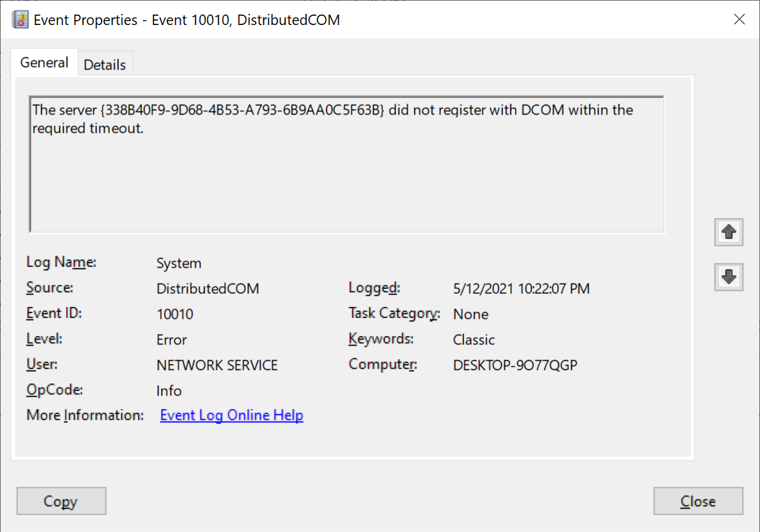Click the OpCode value Info
Screen dimensions: 760x532
169,390
